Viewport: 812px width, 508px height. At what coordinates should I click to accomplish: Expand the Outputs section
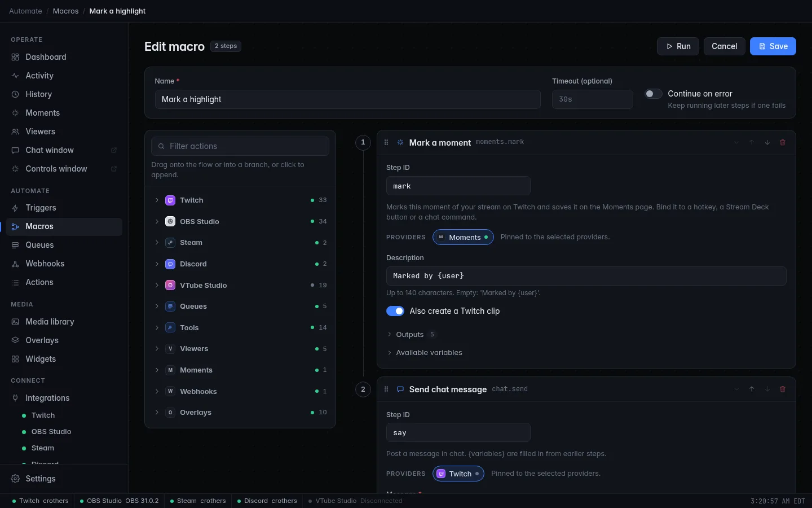[x=412, y=335]
